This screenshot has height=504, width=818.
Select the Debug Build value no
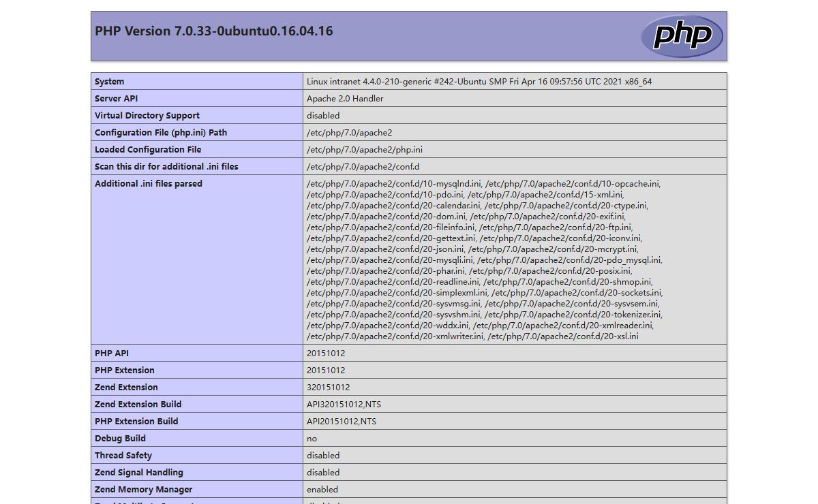click(x=312, y=438)
